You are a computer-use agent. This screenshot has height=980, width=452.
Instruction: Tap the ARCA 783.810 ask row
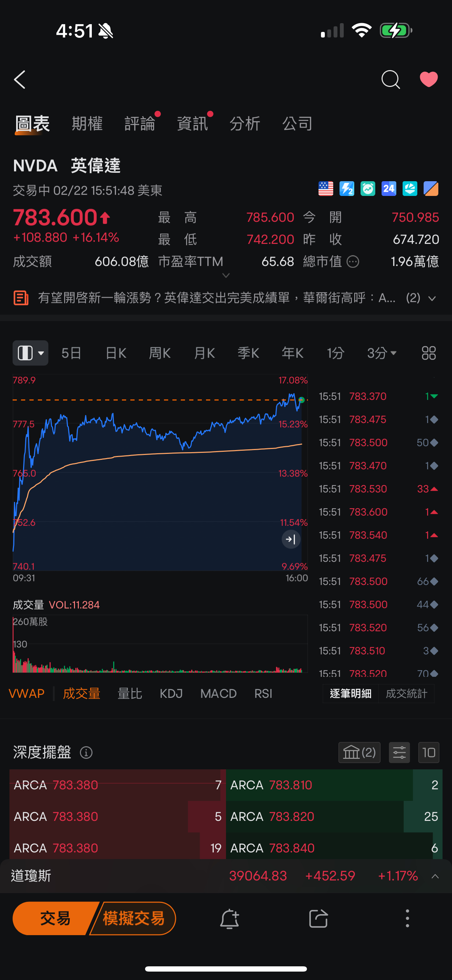coord(334,785)
